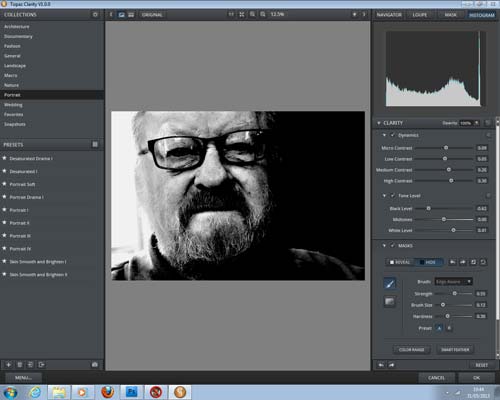
Task: Select the Portrait collection
Action: click(x=52, y=95)
